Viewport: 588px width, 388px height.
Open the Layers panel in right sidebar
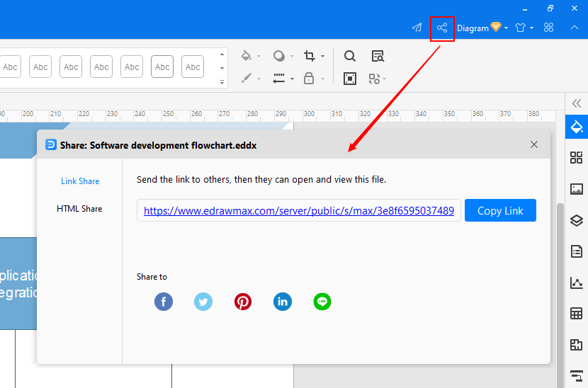point(577,220)
